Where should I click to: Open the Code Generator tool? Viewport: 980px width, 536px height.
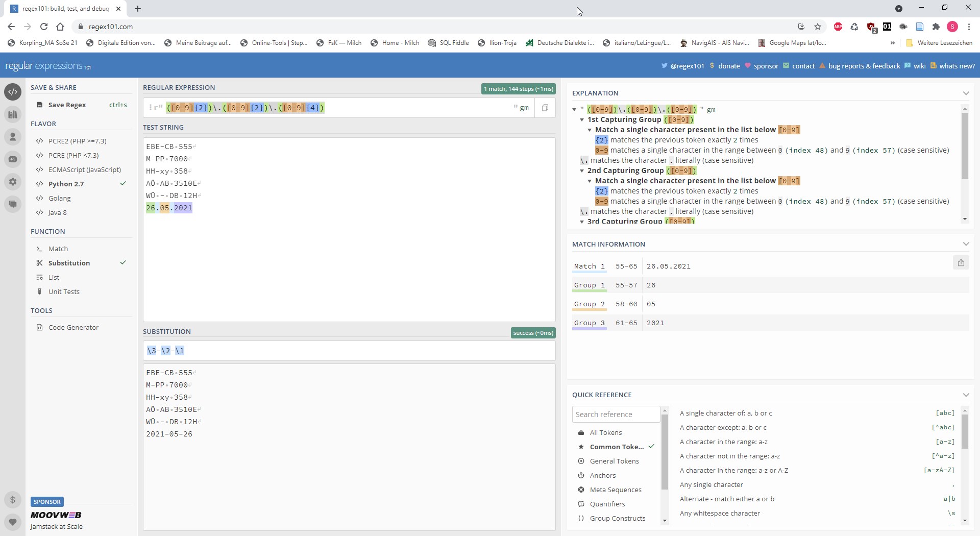tap(73, 327)
